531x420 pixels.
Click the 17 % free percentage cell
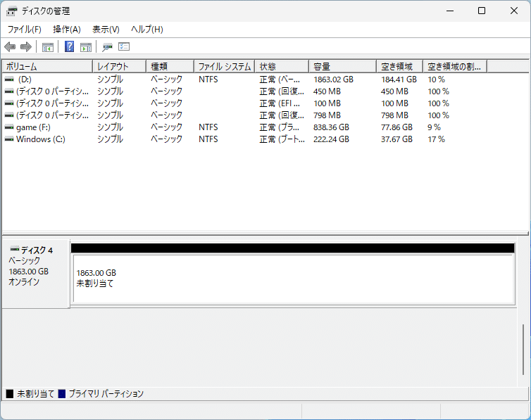coord(436,139)
